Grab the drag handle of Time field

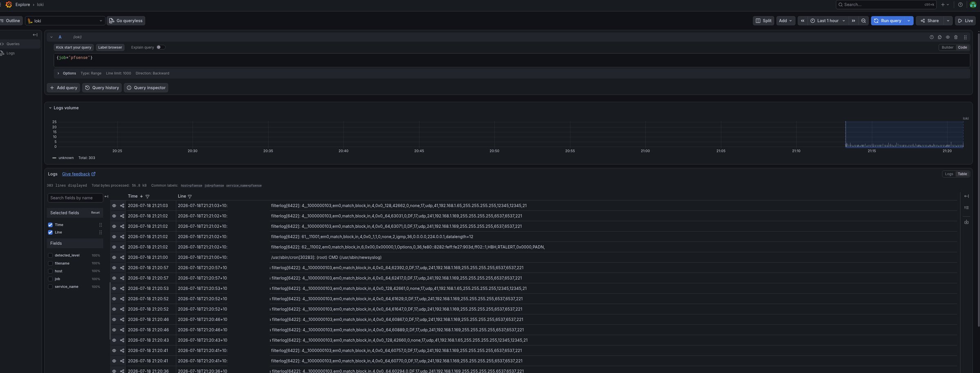tap(100, 225)
